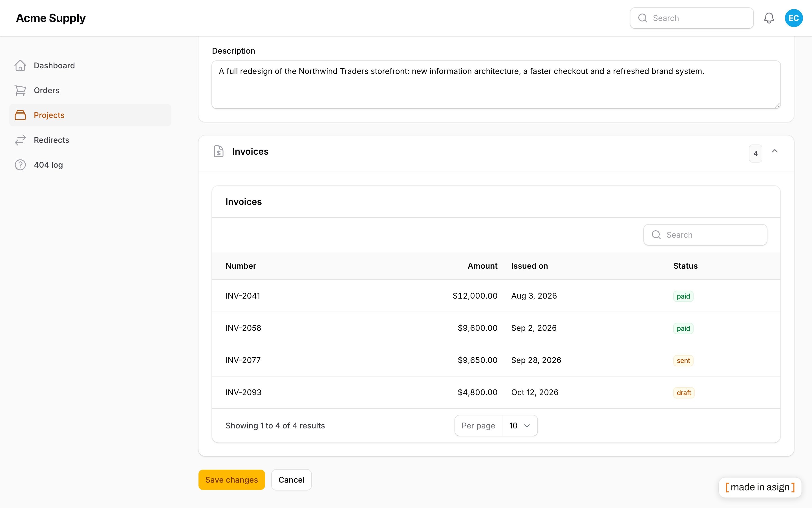Screen dimensions: 812x508
Task: Click into the Description textarea
Action: (x=496, y=85)
